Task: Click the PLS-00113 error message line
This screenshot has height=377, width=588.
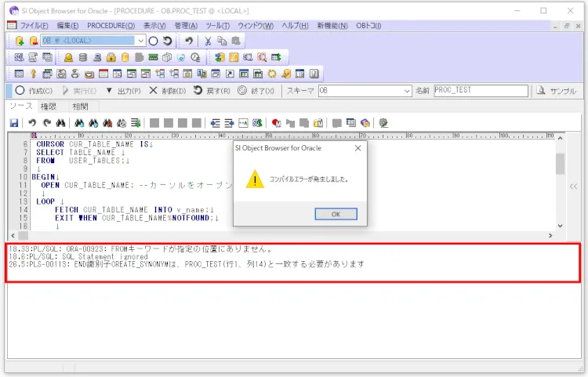Action: (x=187, y=264)
